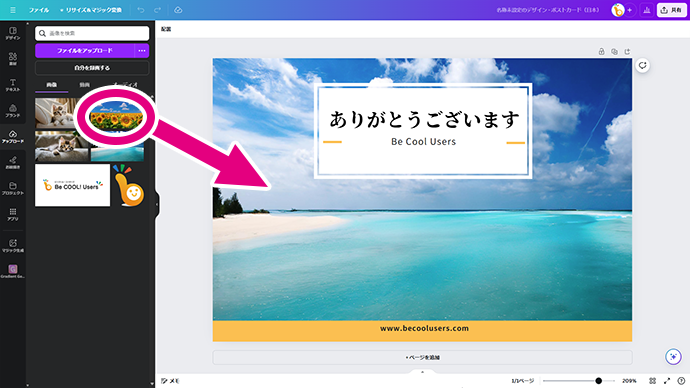Select the orange smiling mascot thumbnail
Image resolution: width=690 pixels, height=388 pixels.
point(128,186)
